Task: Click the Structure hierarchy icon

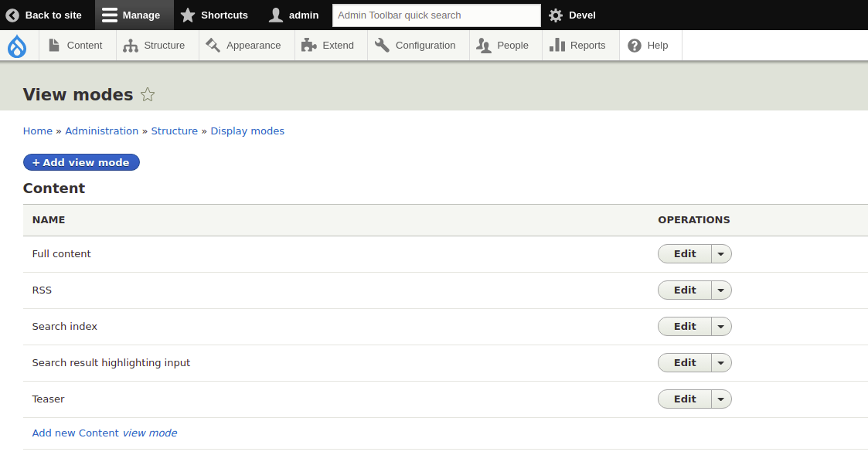Action: (131, 46)
